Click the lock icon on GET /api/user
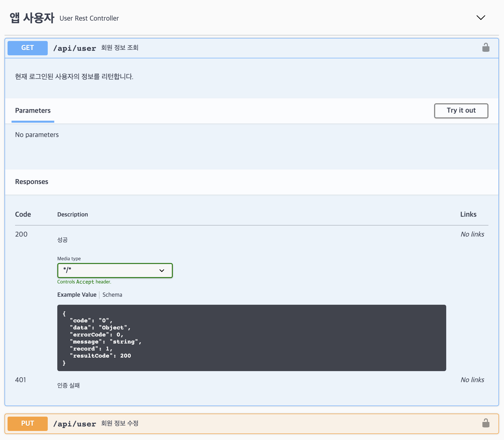The height and width of the screenshot is (440, 504). point(486,48)
